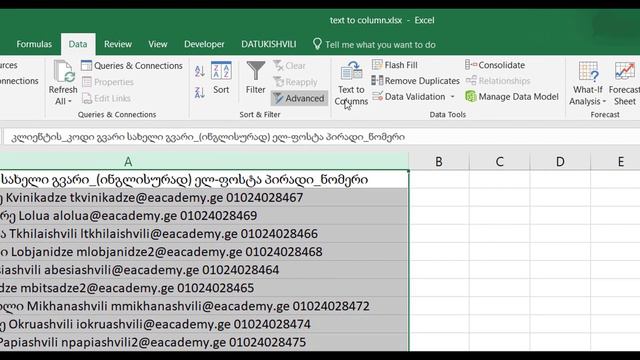
Task: Open the View tab
Action: [158, 44]
